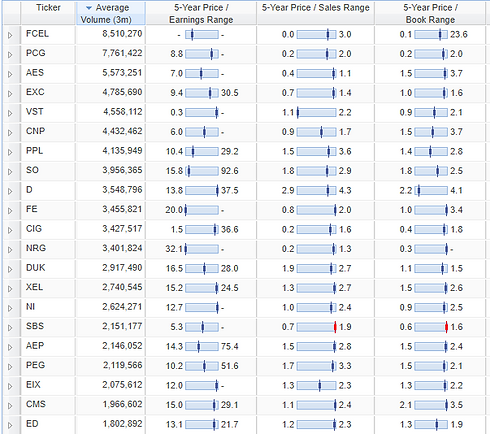This screenshot has width=490, height=434.
Task: Expand the PEG row
Action: pyautogui.click(x=10, y=366)
